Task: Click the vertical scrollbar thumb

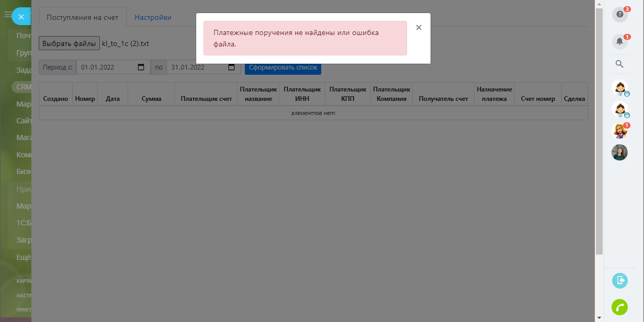Action: (x=599, y=131)
